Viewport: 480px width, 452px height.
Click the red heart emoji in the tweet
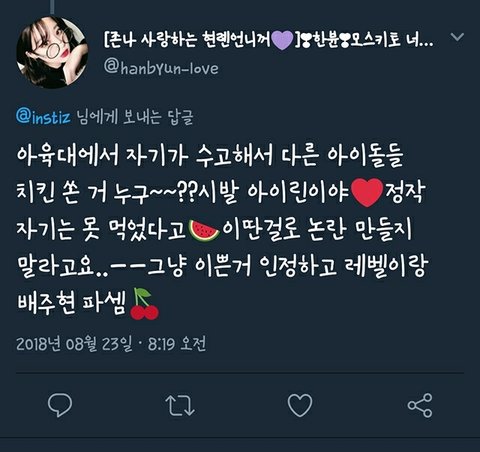coord(367,193)
